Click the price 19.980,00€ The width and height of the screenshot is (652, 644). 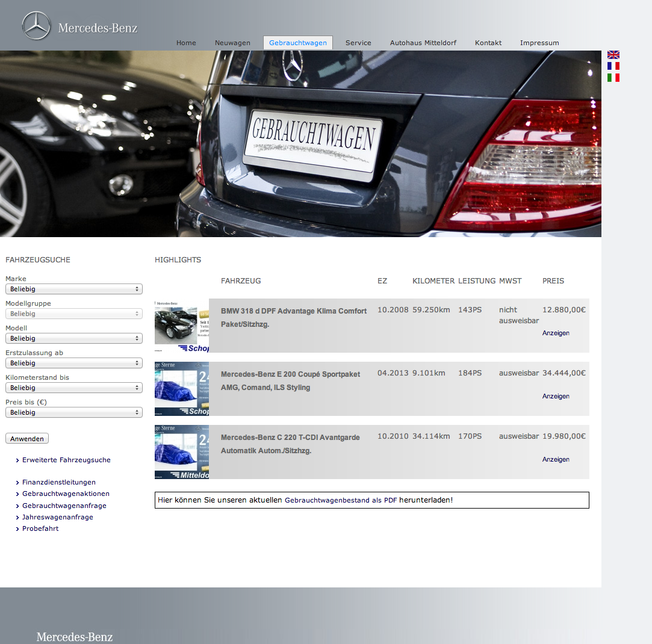pos(564,436)
